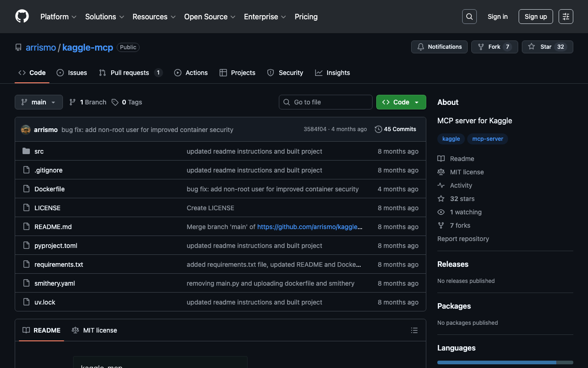The width and height of the screenshot is (588, 368).
Task: Click the GitHub logo icon
Action: (22, 17)
